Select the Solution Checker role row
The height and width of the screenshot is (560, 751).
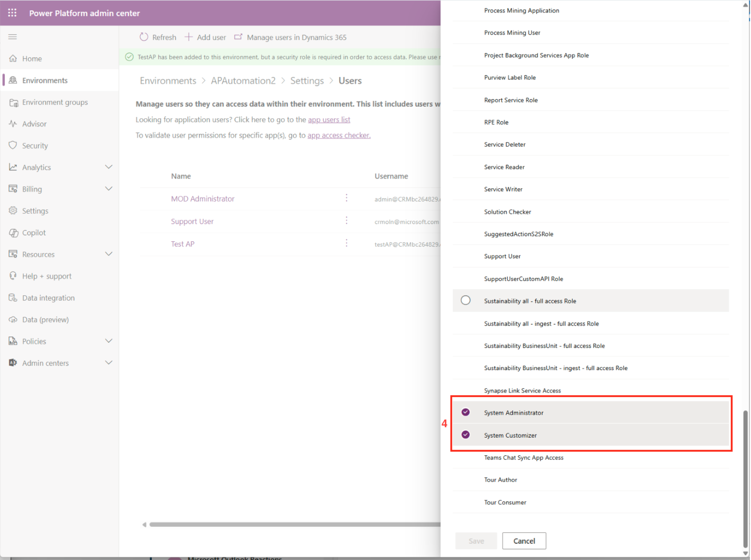click(590, 212)
